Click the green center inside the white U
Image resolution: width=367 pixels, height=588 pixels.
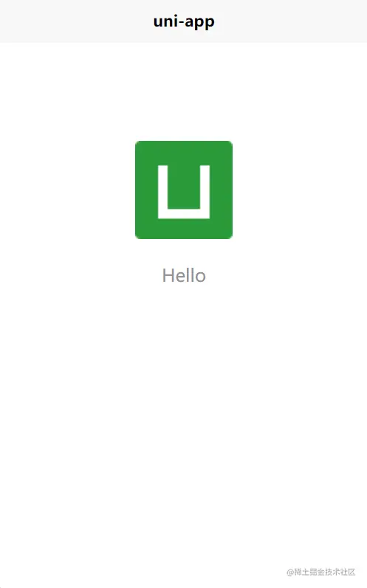[x=184, y=187]
